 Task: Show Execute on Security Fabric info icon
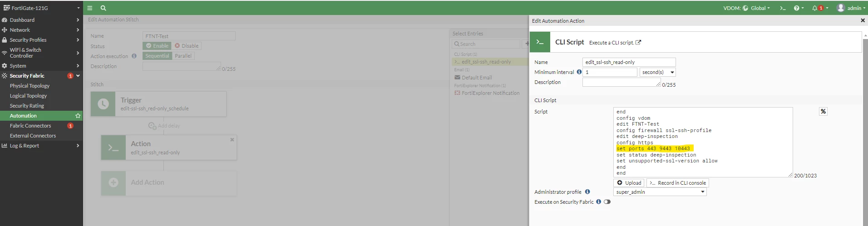[x=598, y=202]
